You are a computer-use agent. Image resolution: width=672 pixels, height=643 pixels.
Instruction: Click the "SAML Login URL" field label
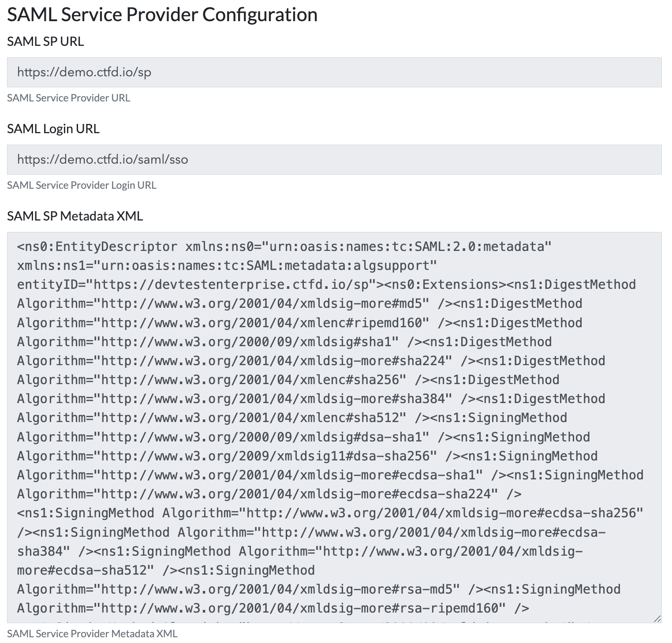(53, 129)
